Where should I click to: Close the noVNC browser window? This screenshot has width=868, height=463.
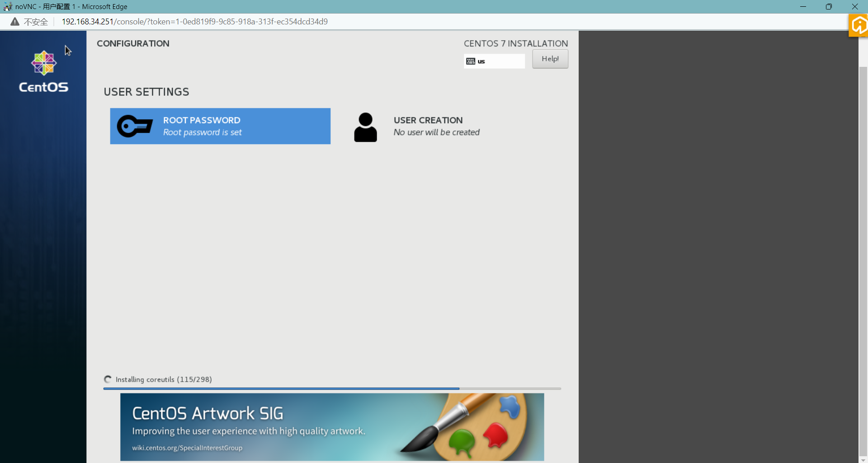(x=854, y=6)
